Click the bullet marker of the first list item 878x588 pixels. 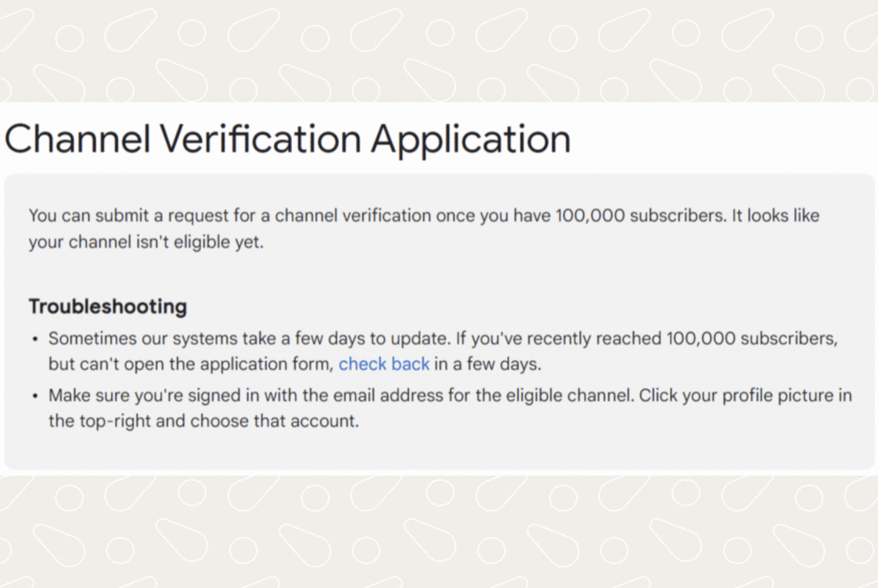tap(35, 338)
